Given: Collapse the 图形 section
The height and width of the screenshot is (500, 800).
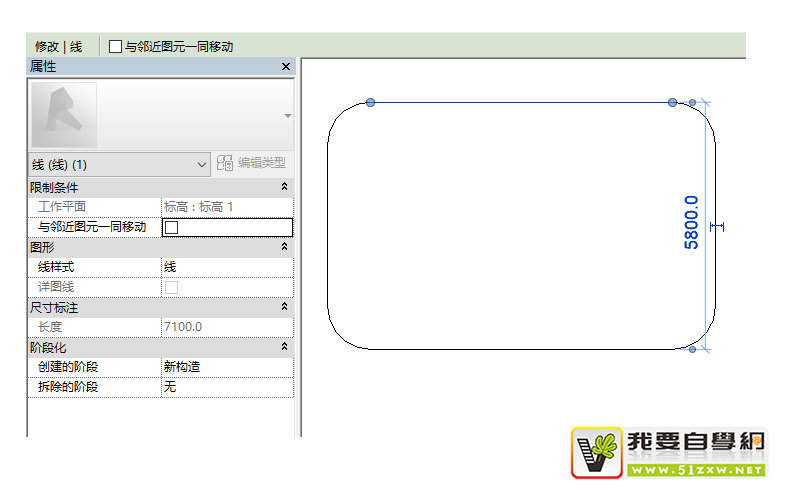Looking at the screenshot, I should tap(284, 247).
